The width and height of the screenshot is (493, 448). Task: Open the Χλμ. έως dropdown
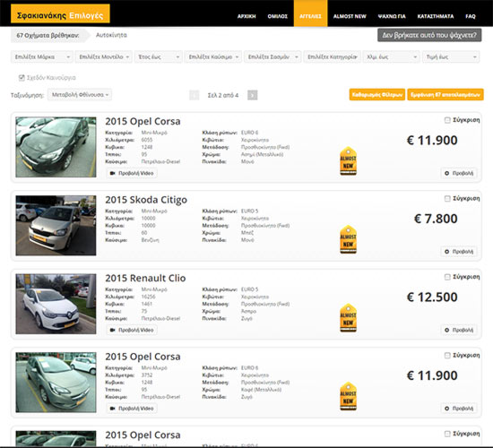click(x=392, y=57)
